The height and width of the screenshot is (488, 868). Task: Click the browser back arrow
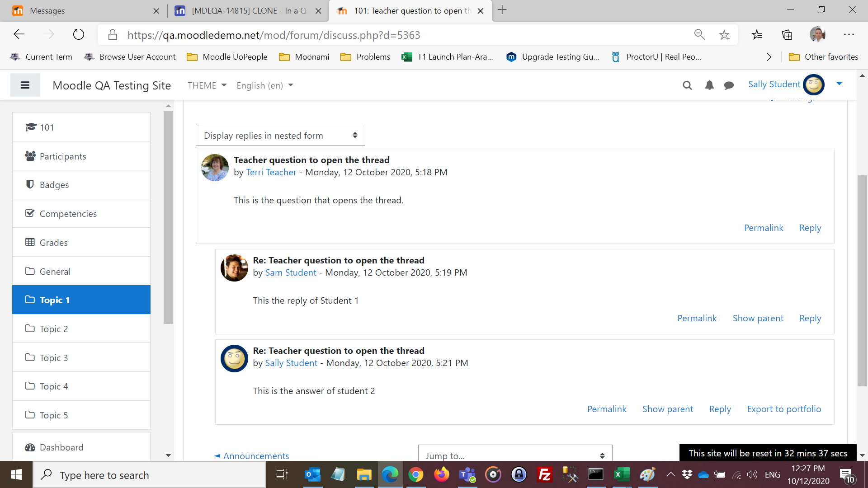click(x=19, y=34)
